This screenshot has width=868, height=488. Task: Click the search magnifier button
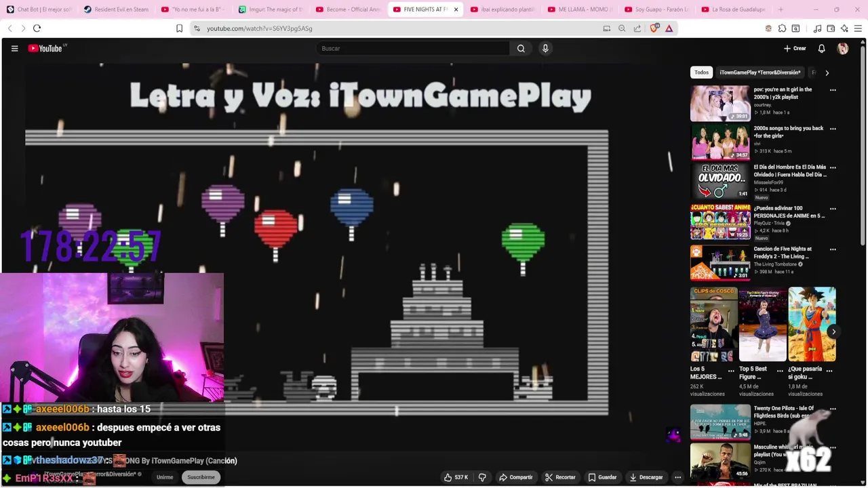(x=521, y=48)
